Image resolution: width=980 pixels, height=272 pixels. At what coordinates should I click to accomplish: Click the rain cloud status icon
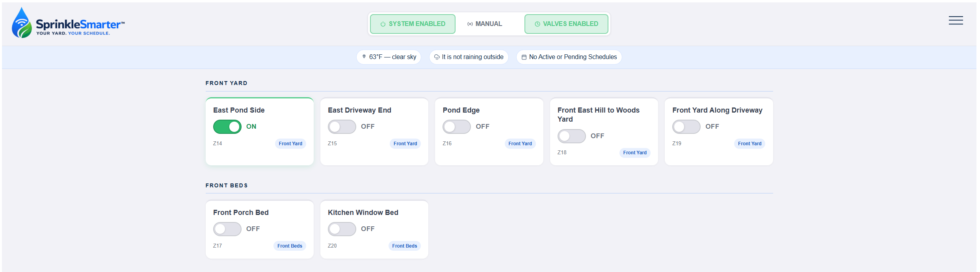coord(437,57)
